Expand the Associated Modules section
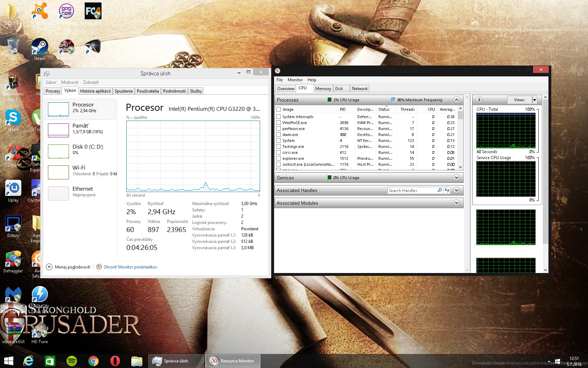The height and width of the screenshot is (368, 588). 456,203
